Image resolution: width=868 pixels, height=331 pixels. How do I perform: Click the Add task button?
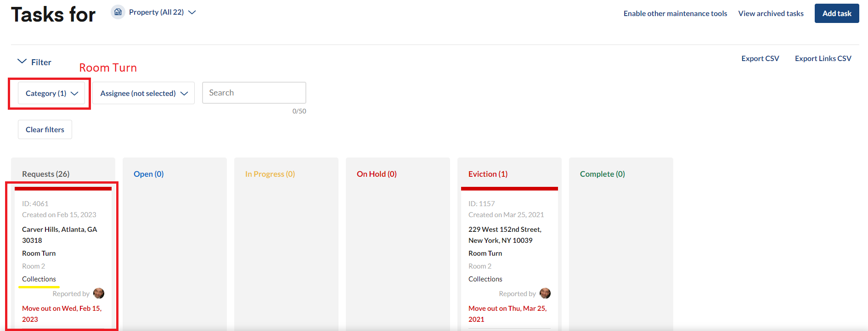[836, 13]
